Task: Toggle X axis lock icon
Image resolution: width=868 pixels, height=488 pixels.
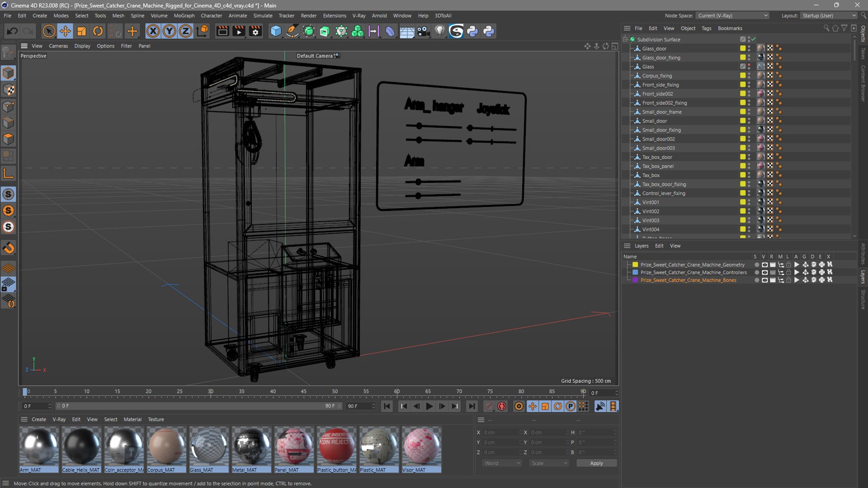Action: 153,31
